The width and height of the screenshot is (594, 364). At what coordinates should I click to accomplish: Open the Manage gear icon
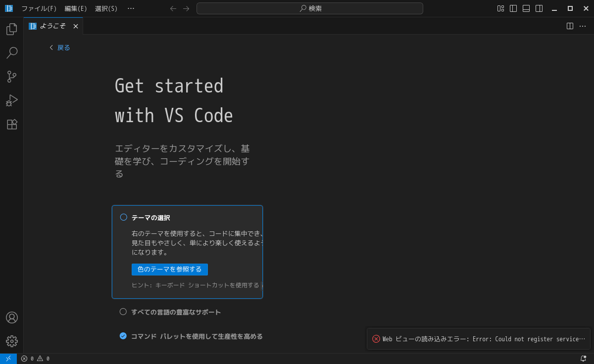pyautogui.click(x=12, y=341)
